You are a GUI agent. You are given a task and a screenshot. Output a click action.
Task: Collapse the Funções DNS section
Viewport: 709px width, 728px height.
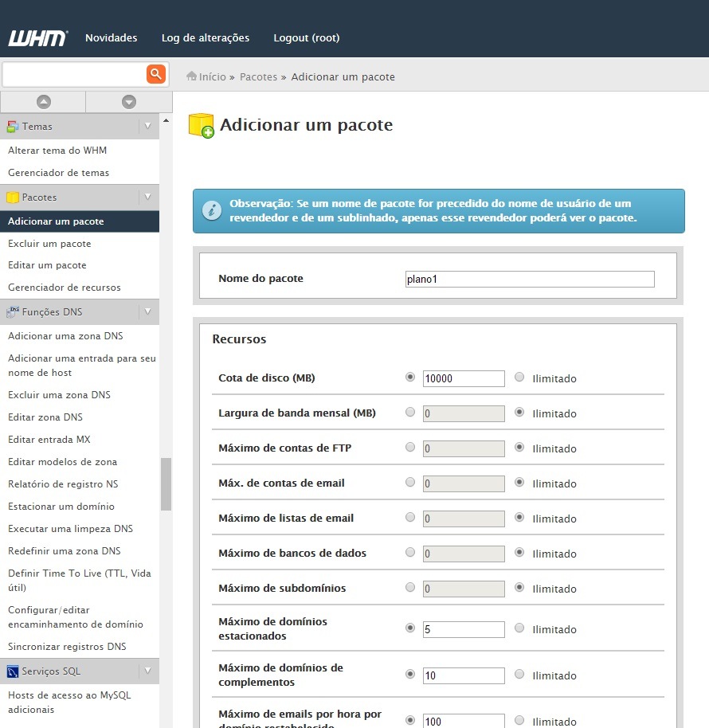coord(147,311)
